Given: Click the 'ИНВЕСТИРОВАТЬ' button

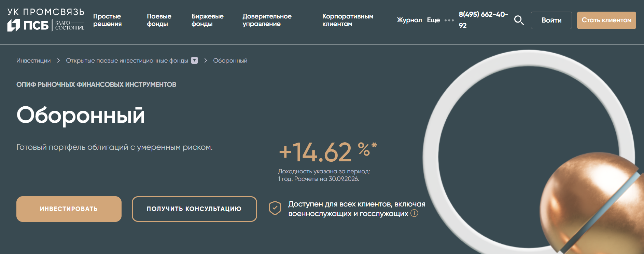Looking at the screenshot, I should click(69, 209).
